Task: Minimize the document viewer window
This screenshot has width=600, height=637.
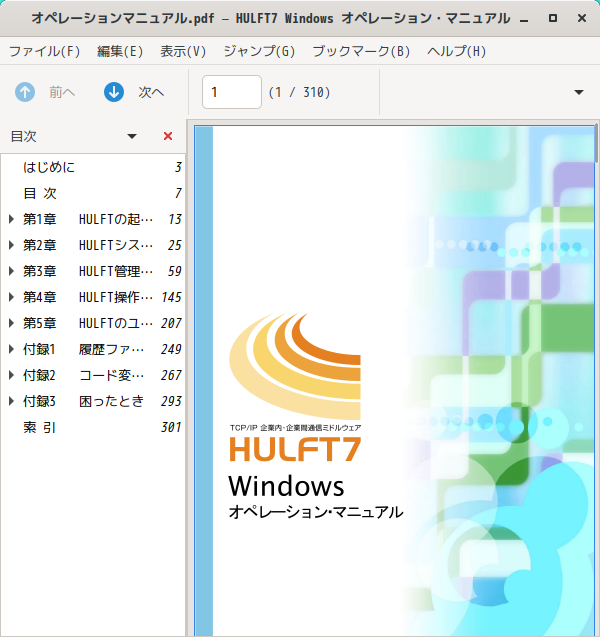Action: (x=524, y=19)
